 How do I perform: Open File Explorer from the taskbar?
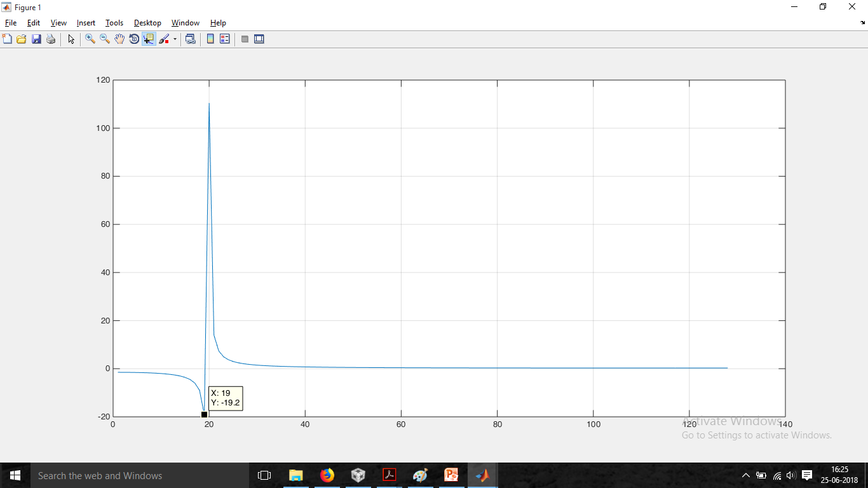296,475
